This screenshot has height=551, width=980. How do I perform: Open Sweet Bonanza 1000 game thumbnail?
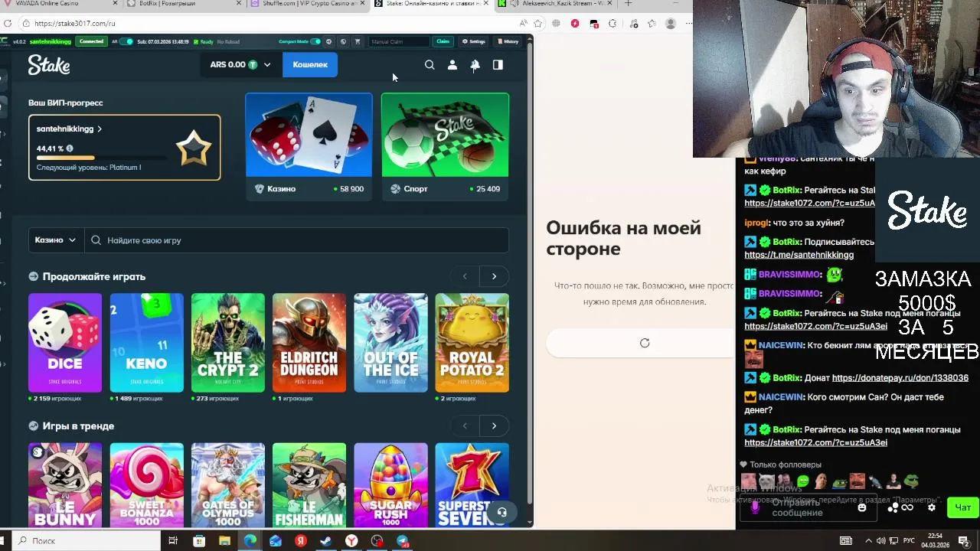point(146,485)
